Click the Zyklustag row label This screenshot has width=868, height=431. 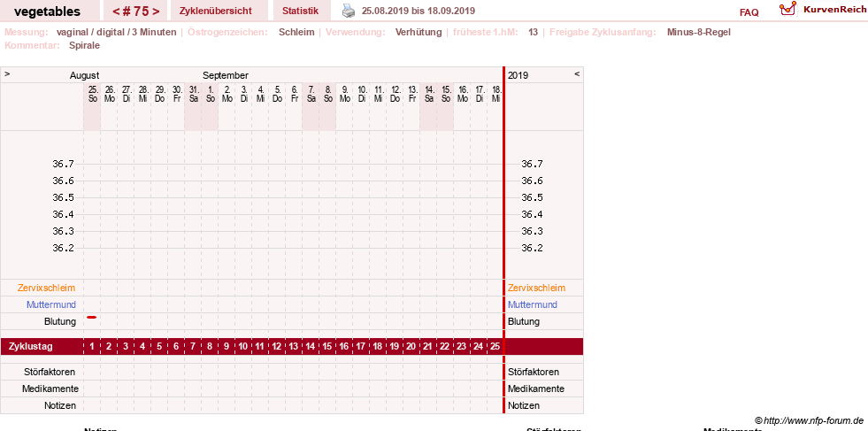[x=31, y=347]
